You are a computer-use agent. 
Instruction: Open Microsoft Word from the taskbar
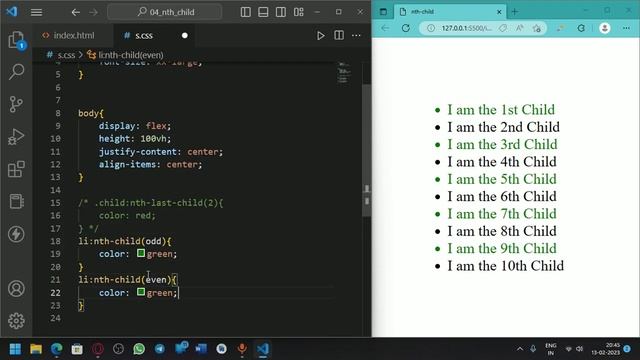(x=201, y=349)
